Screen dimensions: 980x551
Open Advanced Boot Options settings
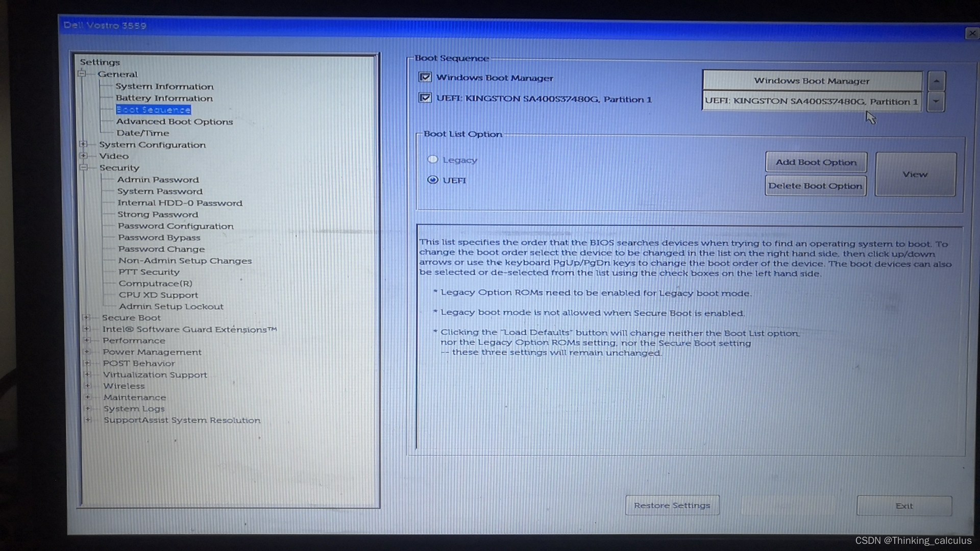174,121
